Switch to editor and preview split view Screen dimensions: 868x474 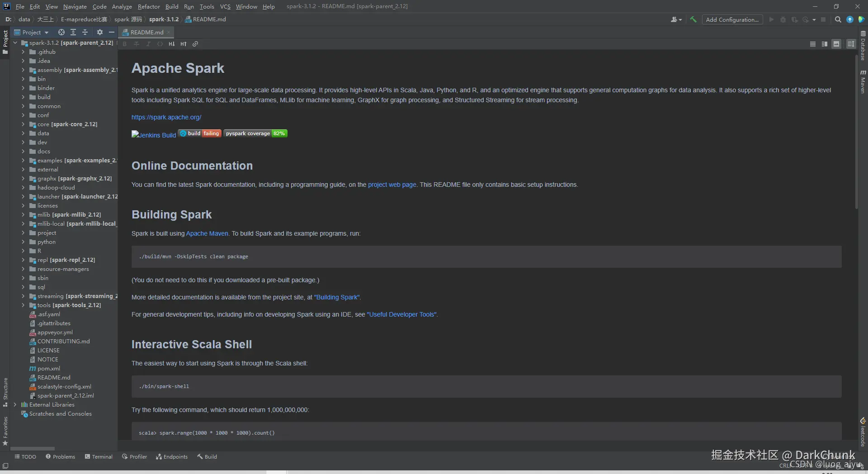(x=825, y=44)
